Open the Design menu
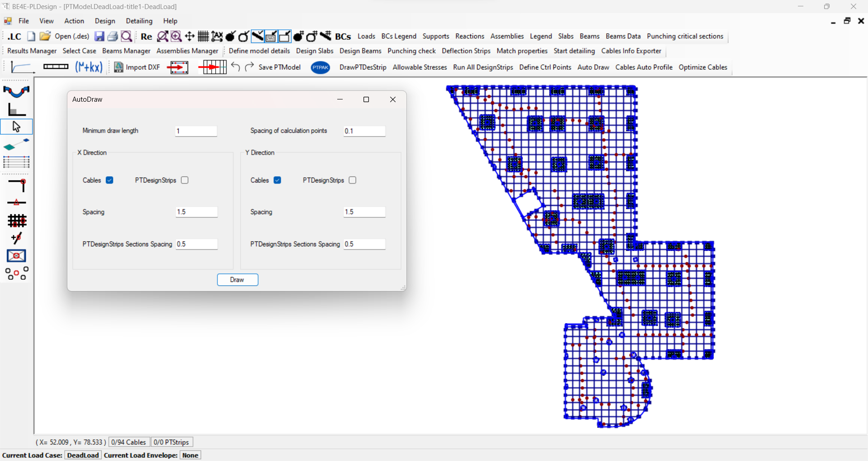 [105, 21]
